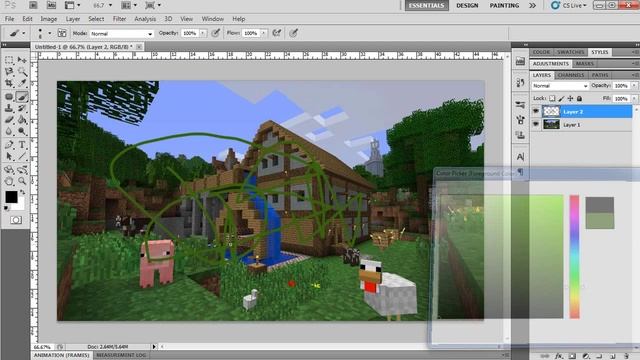Viewport: 640px width, 360px height.
Task: Select the Hand tool
Action: pyautogui.click(x=9, y=181)
